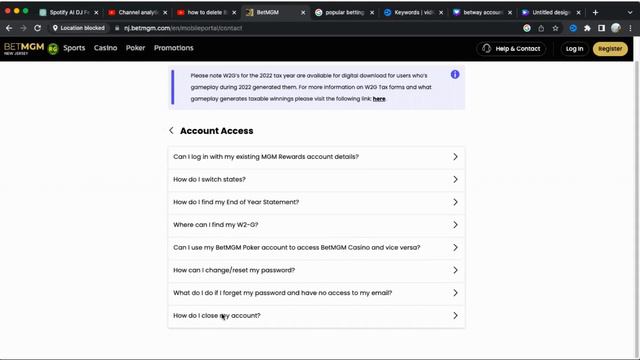Go back in browser history
The width and height of the screenshot is (640, 360).
coord(9,28)
